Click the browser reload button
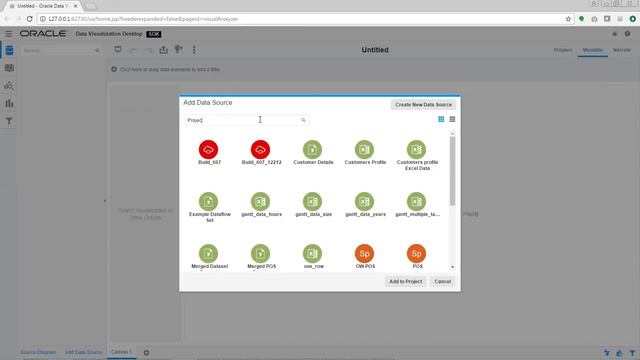 tap(29, 19)
